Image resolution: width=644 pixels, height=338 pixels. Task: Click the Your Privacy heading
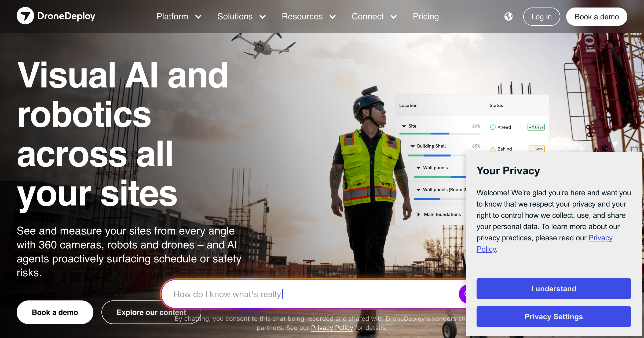tap(508, 171)
